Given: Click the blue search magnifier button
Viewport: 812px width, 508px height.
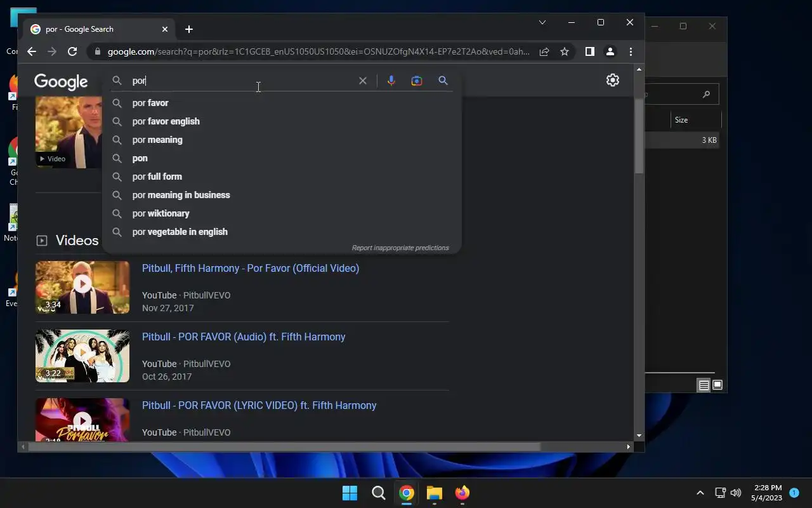Looking at the screenshot, I should point(443,81).
